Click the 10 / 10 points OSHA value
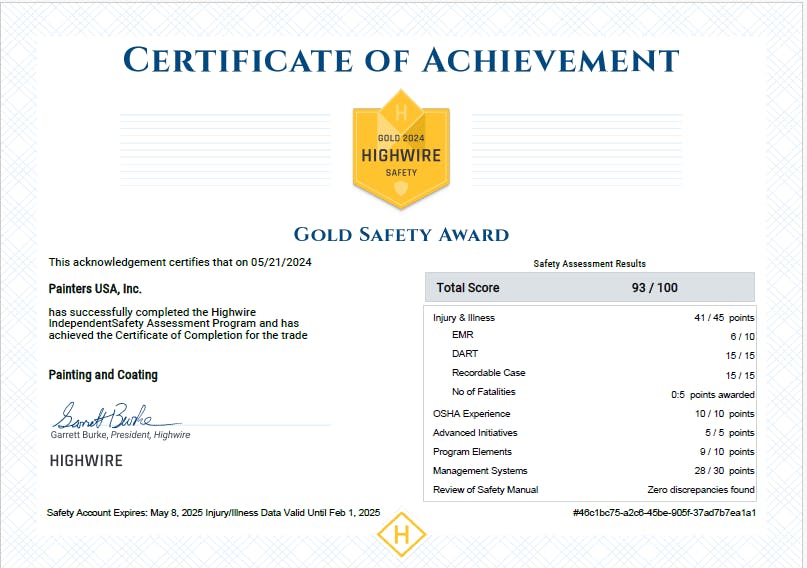Image resolution: width=807 pixels, height=568 pixels. (725, 414)
